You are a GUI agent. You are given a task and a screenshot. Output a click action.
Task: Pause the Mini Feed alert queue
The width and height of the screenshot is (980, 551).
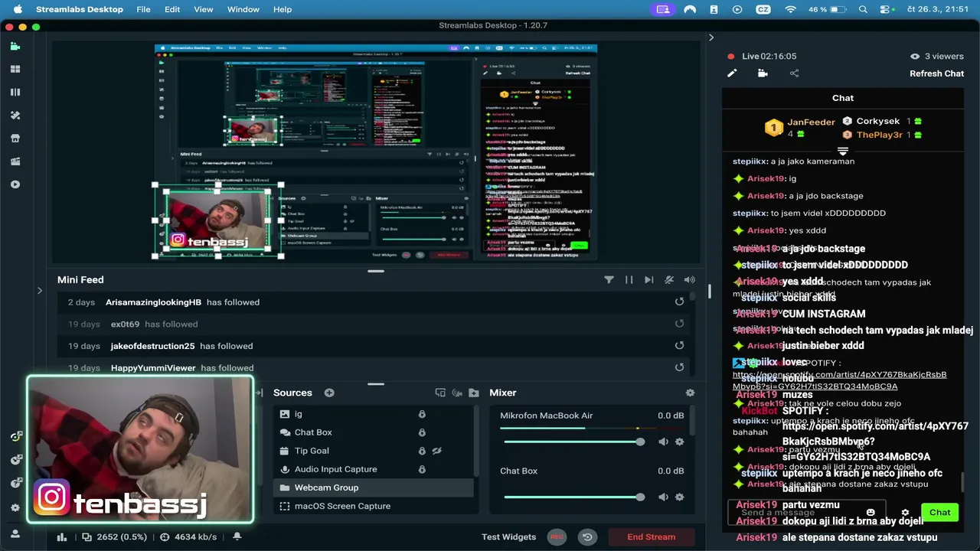click(629, 280)
